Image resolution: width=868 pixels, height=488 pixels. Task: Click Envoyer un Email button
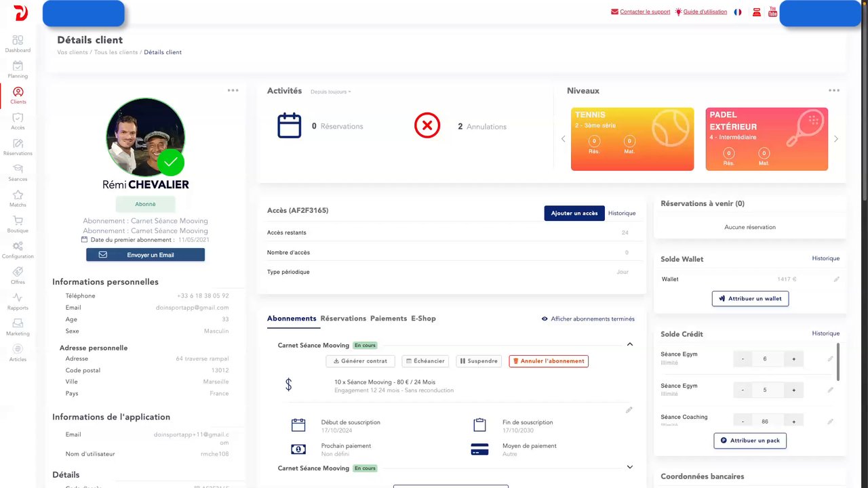coord(145,255)
